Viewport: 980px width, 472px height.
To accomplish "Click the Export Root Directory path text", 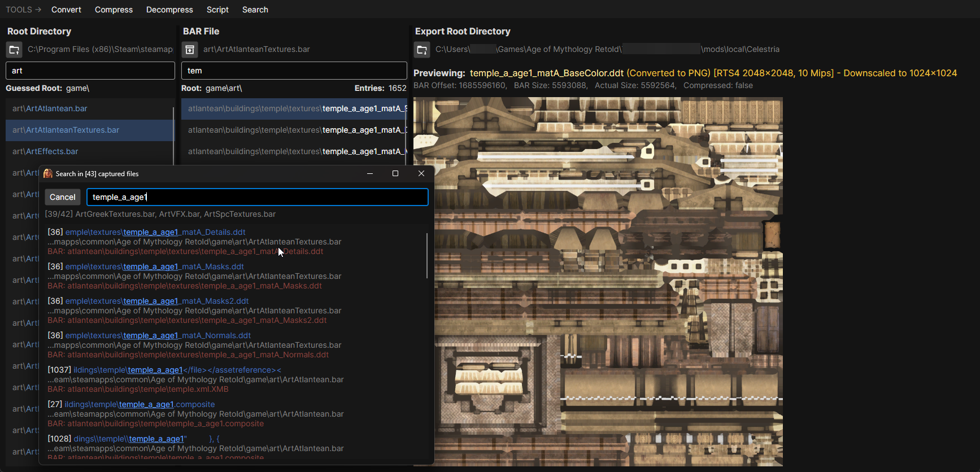I will (x=607, y=49).
